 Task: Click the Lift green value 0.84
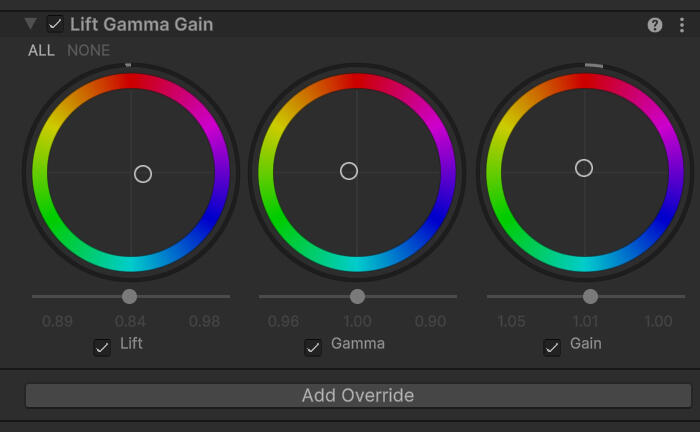(x=130, y=321)
